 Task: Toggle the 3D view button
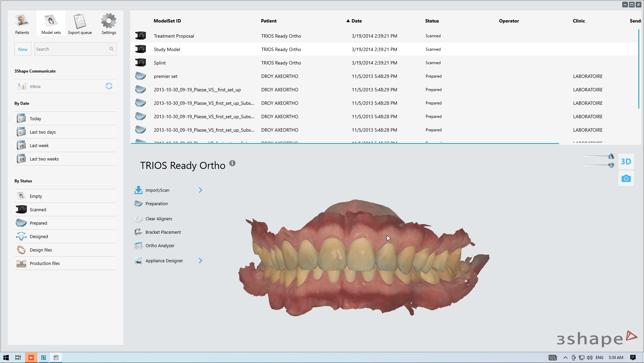click(x=626, y=162)
